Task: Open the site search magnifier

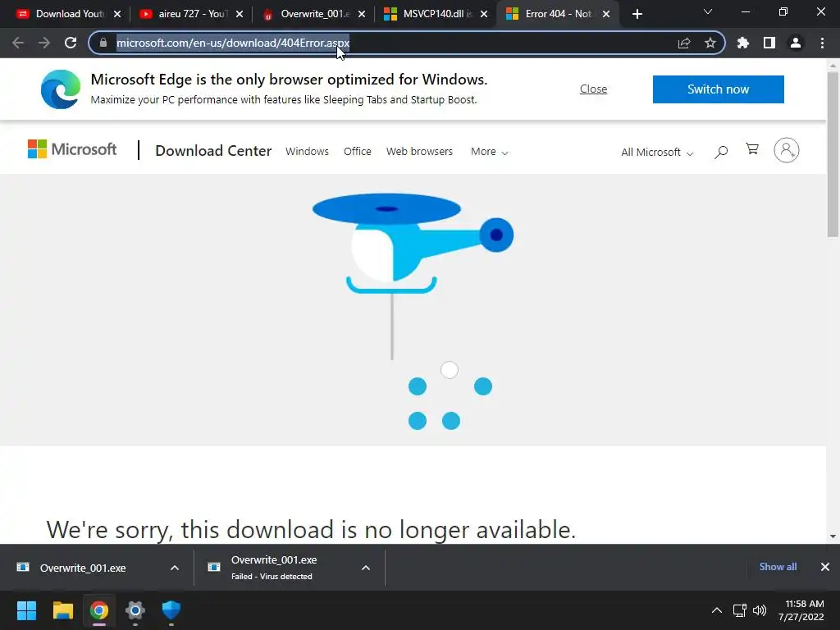Action: 721,152
